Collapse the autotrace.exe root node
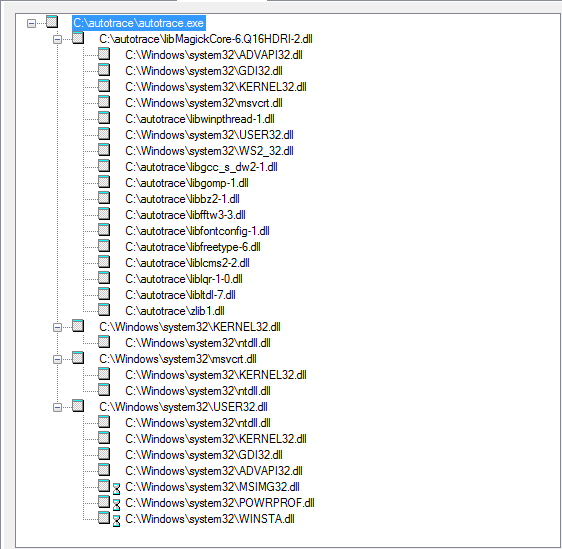This screenshot has width=562, height=549. (32, 24)
